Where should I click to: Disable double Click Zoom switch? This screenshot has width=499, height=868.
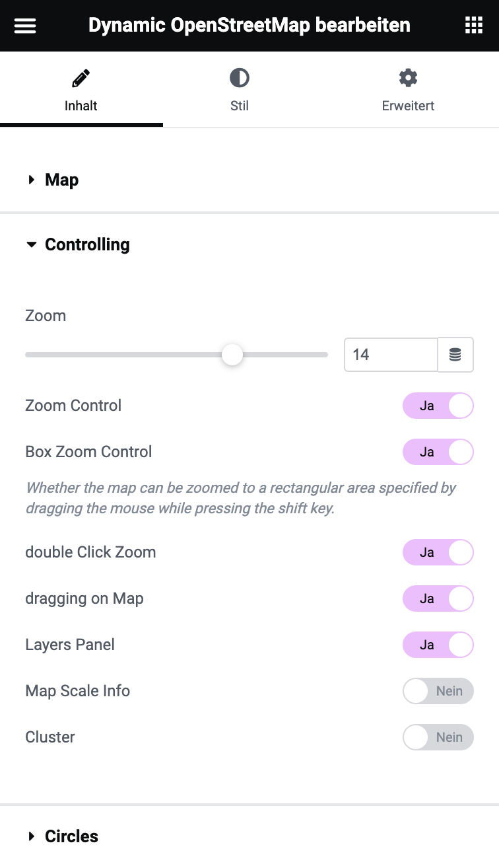coord(438,552)
